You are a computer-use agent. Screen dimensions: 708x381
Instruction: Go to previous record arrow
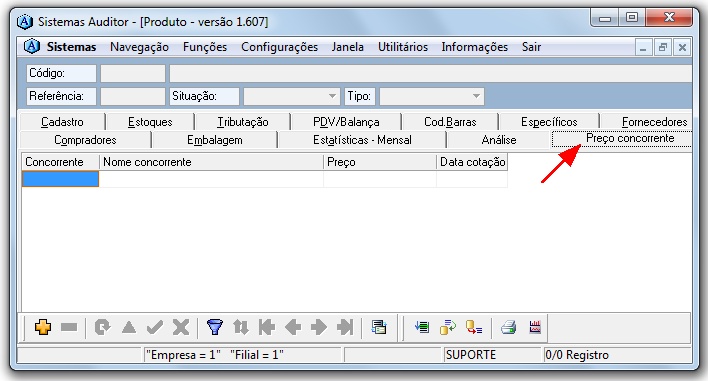[x=293, y=327]
